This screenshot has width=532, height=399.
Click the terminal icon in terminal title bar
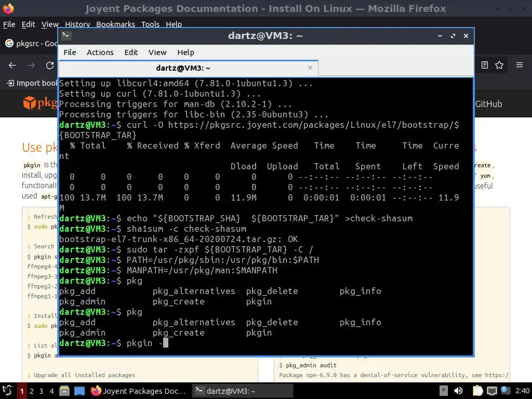click(66, 35)
